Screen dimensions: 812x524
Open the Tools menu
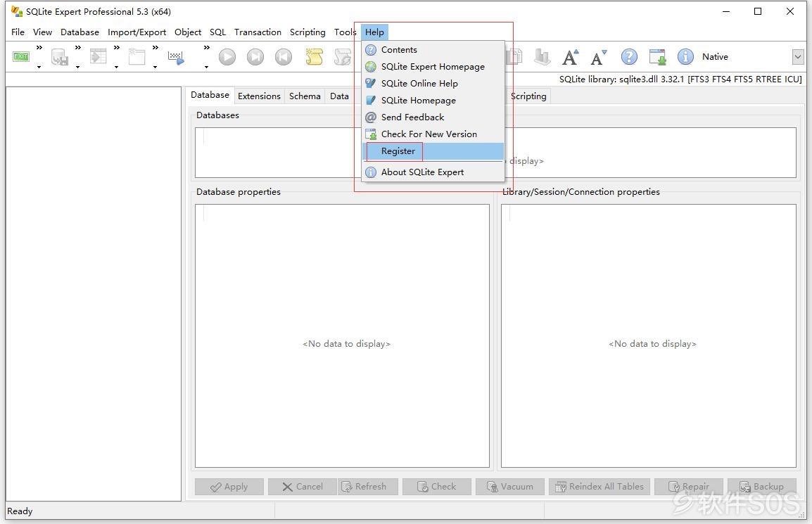click(345, 32)
